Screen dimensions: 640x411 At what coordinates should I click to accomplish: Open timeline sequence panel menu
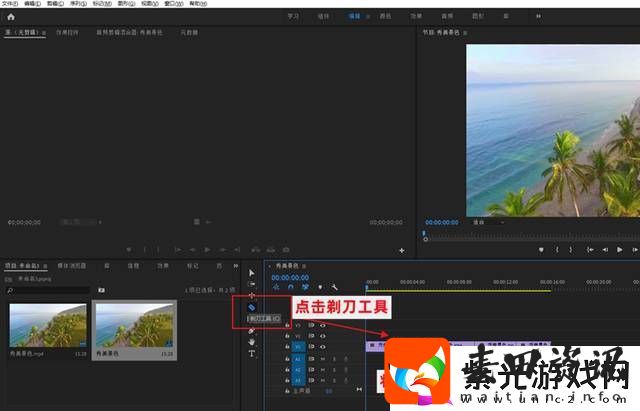(x=304, y=266)
